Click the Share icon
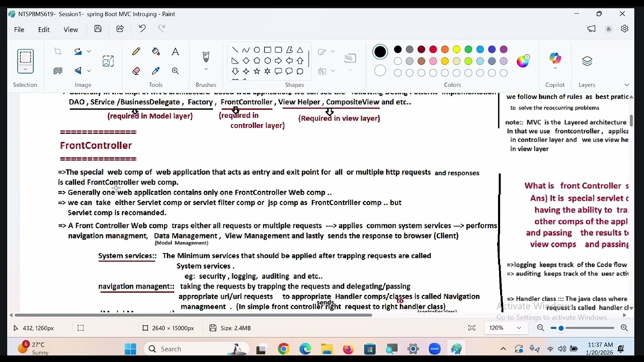Viewport: 644px width, 362px height. coord(120,29)
